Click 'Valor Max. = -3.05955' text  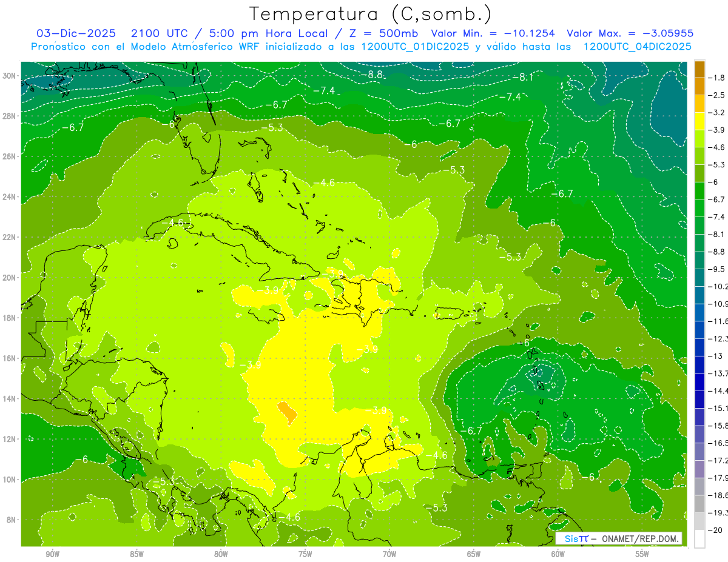click(630, 33)
